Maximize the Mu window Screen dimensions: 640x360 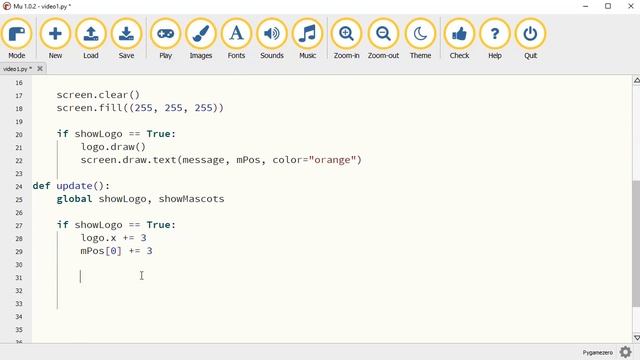(x=608, y=6)
